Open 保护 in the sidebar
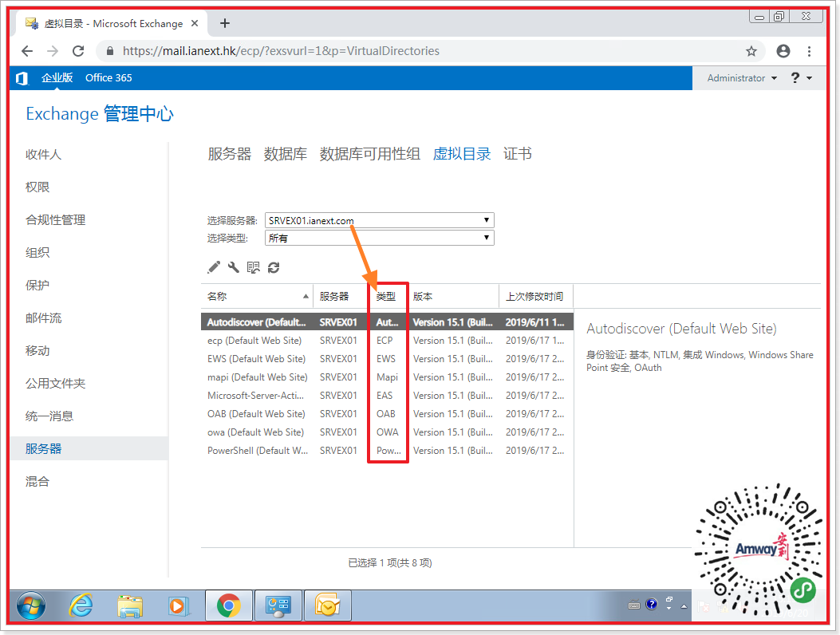 [x=37, y=285]
